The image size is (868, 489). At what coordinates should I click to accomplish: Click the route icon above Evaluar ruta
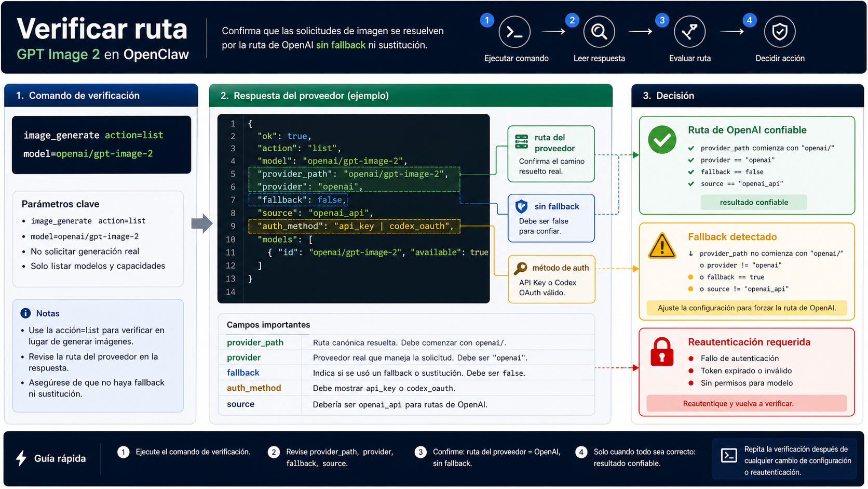689,32
